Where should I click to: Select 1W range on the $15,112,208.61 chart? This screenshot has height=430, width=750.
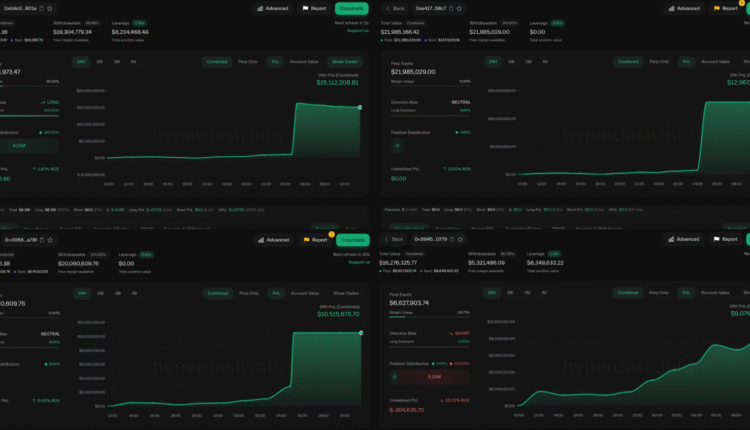tap(99, 61)
